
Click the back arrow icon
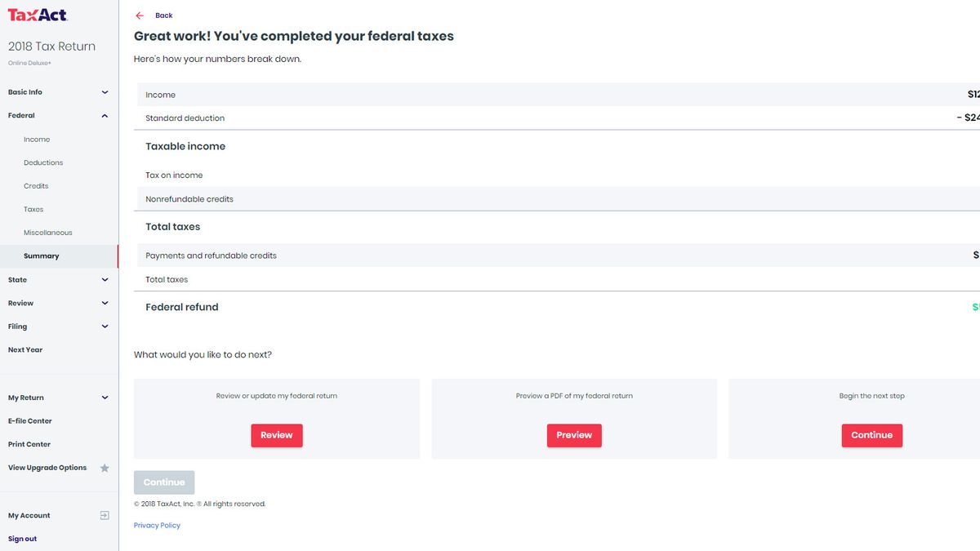tap(140, 16)
